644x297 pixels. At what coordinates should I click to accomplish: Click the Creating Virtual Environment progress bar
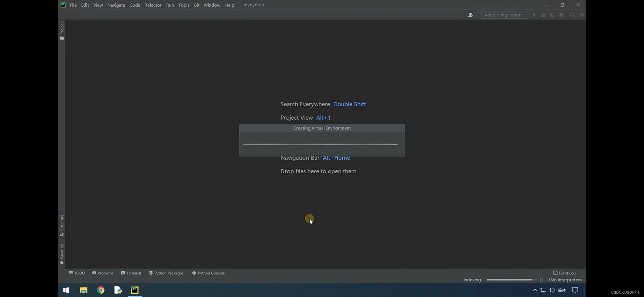point(320,144)
